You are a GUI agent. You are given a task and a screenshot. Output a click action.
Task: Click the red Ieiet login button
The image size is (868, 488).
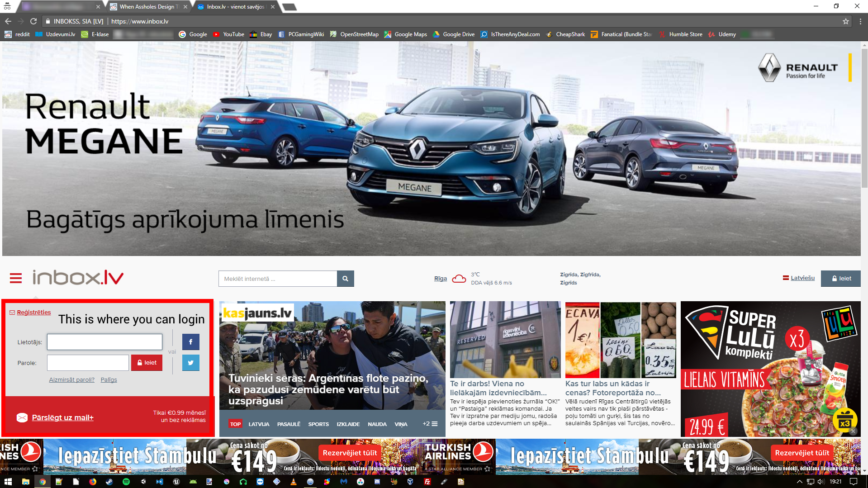[x=147, y=363]
